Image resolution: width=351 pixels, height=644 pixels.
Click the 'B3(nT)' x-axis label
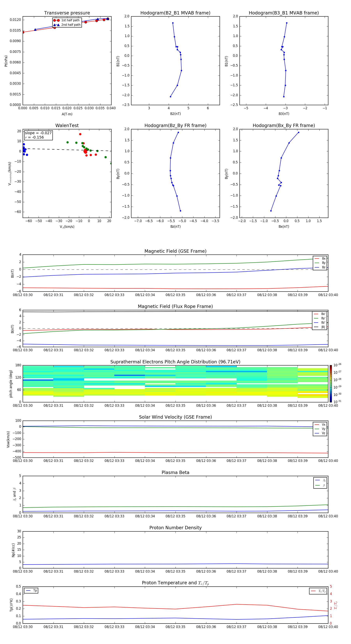tap(284, 114)
